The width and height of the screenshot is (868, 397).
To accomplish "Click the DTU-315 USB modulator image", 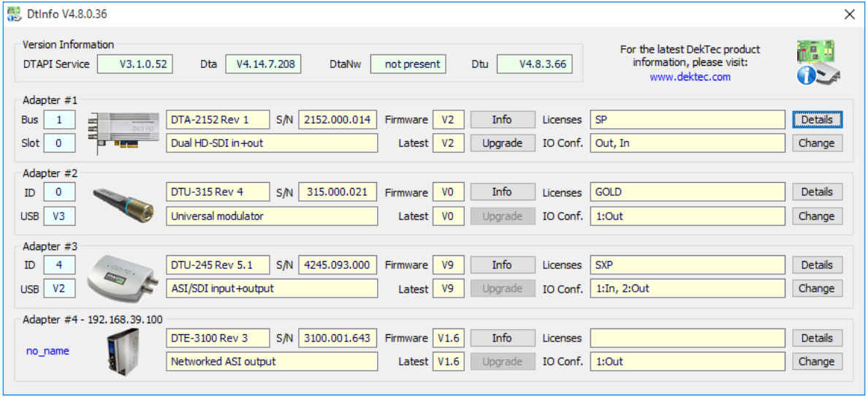I will 124,204.
